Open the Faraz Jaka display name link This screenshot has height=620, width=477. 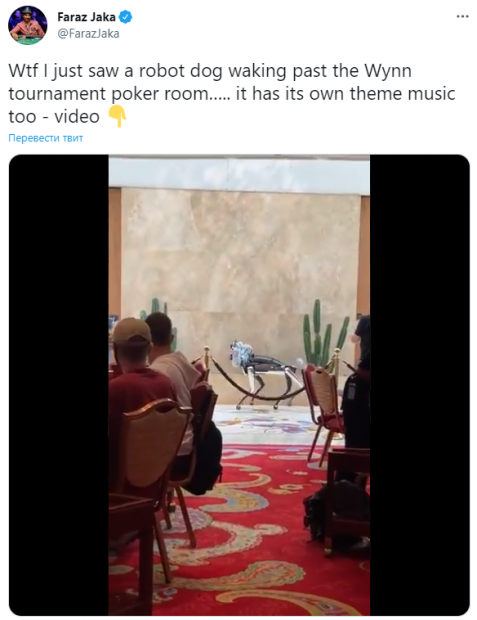[86, 17]
